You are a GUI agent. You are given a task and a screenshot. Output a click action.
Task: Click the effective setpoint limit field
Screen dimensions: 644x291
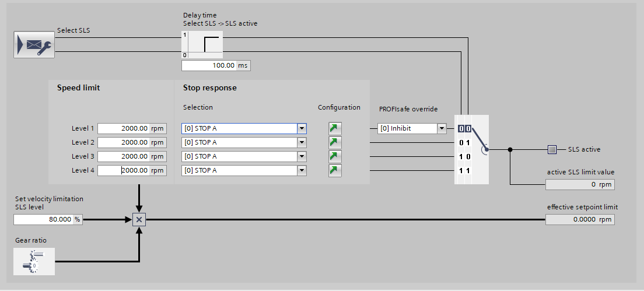pos(580,220)
